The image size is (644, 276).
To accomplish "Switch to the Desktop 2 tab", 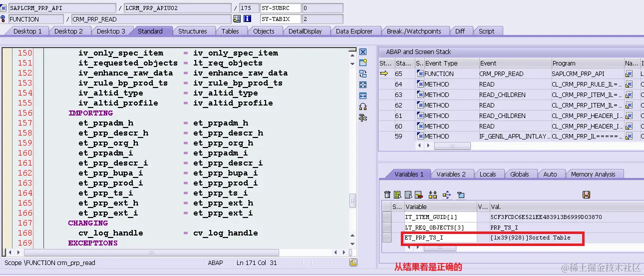I will coord(69,31).
